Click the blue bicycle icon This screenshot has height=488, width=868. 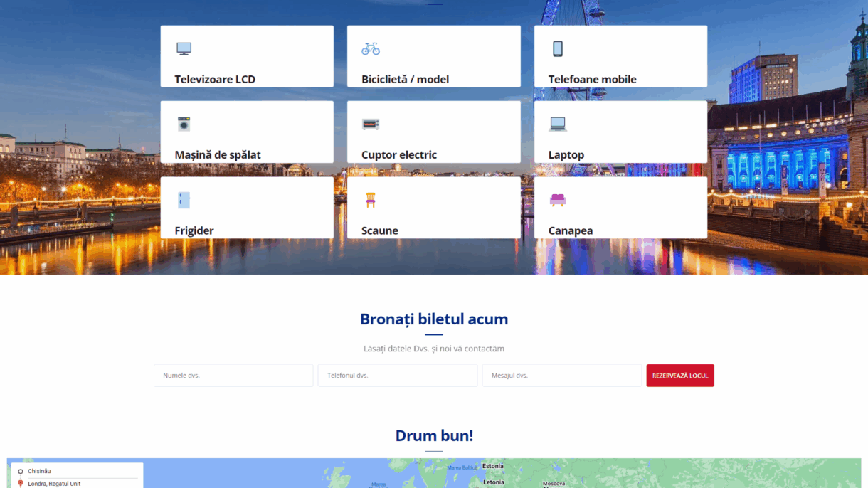(371, 48)
